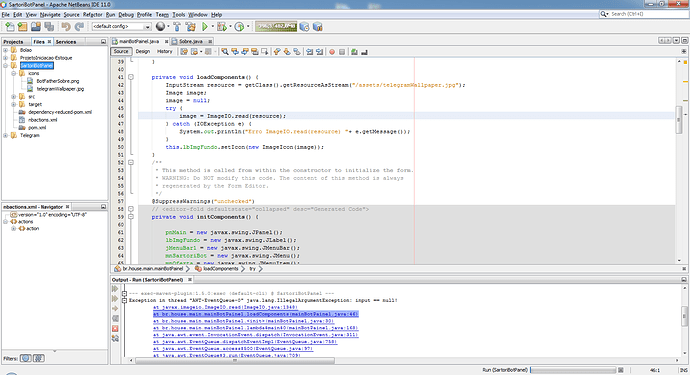
Task: Select pom.xml in file tree
Action: click(x=37, y=128)
